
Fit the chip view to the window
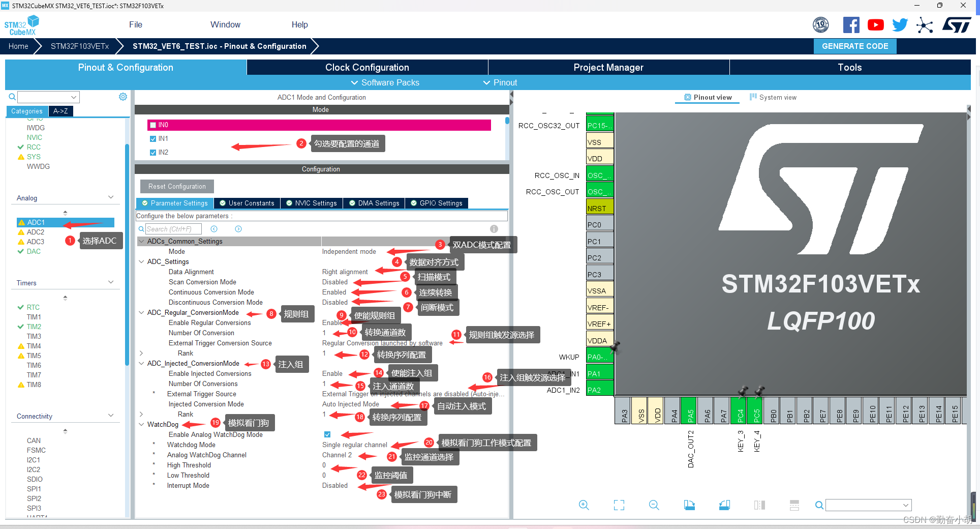(x=619, y=505)
